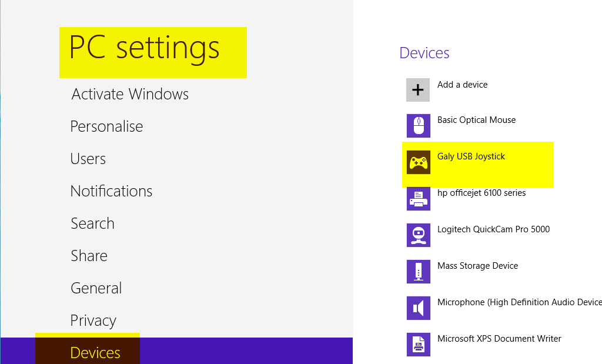Open General settings
602x364 pixels.
point(96,288)
